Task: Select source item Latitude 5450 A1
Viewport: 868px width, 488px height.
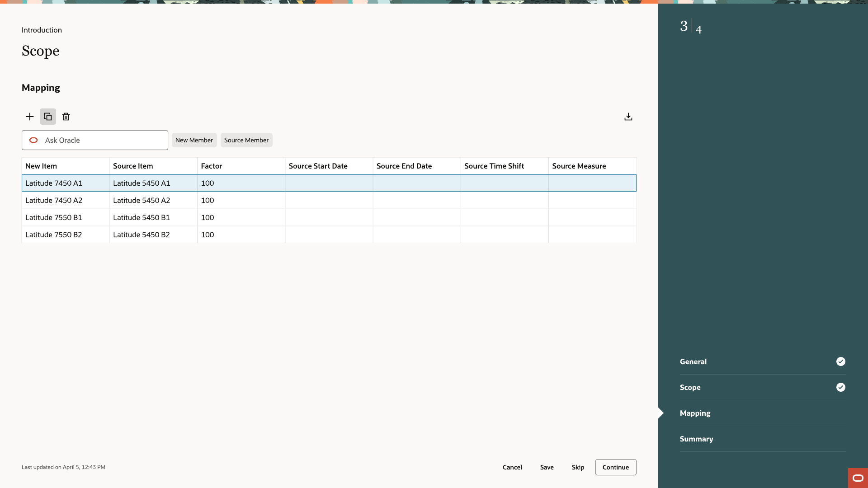Action: click(x=153, y=183)
